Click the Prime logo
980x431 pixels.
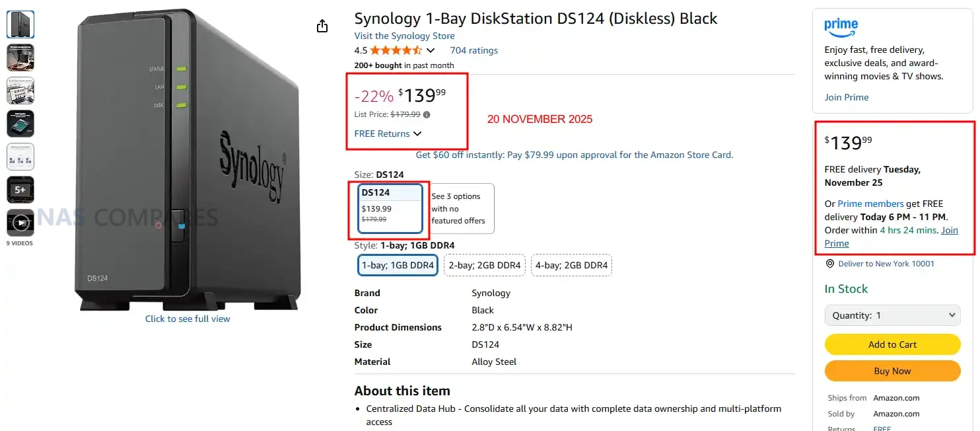[841, 27]
